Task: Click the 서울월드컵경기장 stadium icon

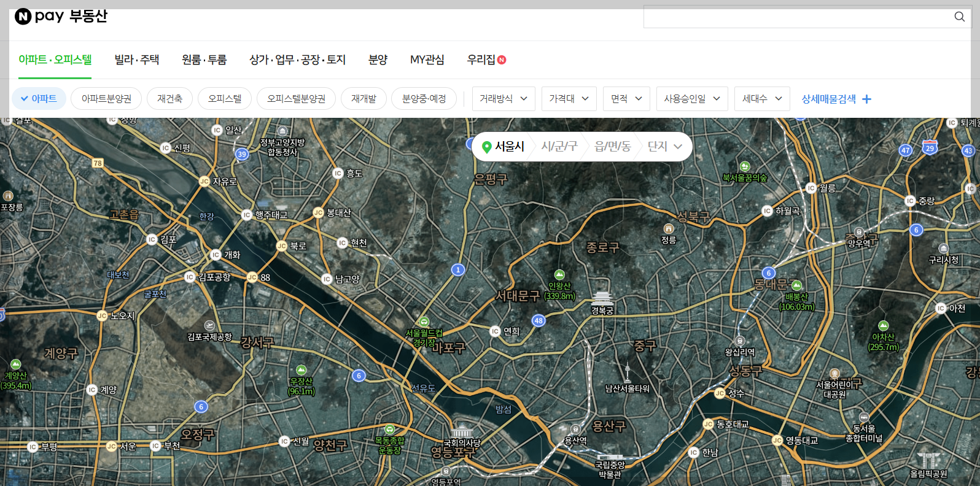Action: [x=424, y=322]
